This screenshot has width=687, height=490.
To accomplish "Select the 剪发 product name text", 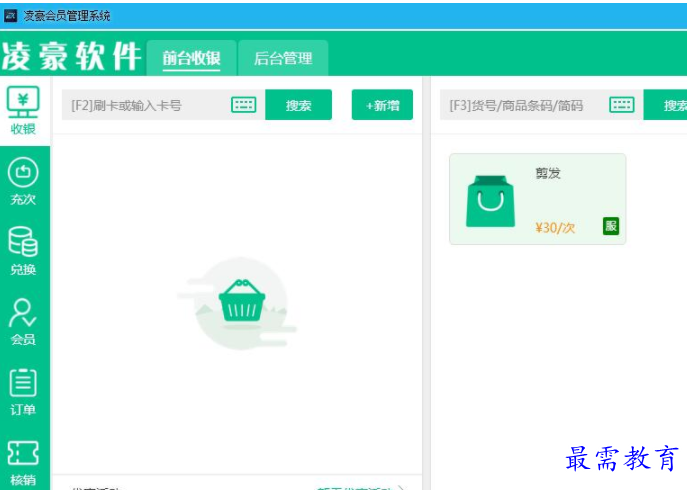I will pyautogui.click(x=548, y=173).
